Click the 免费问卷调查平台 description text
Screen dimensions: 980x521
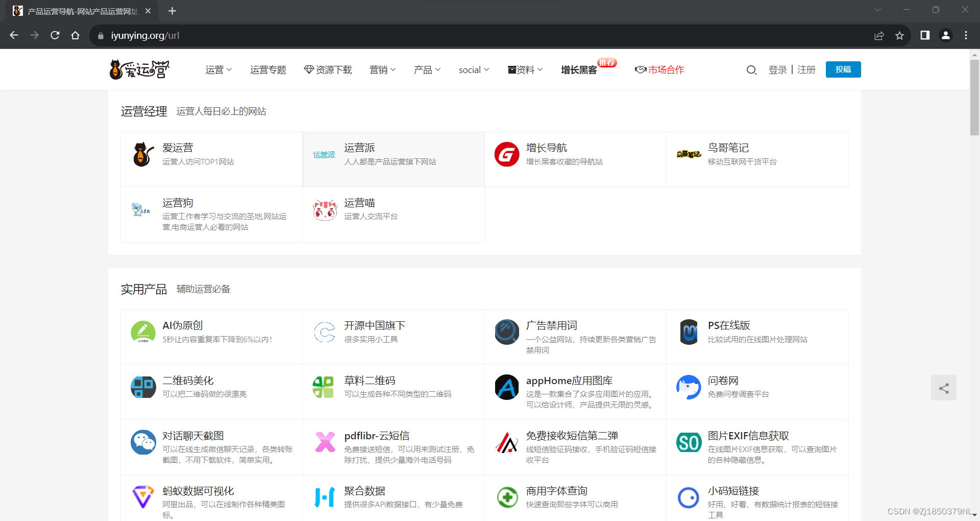tap(738, 394)
